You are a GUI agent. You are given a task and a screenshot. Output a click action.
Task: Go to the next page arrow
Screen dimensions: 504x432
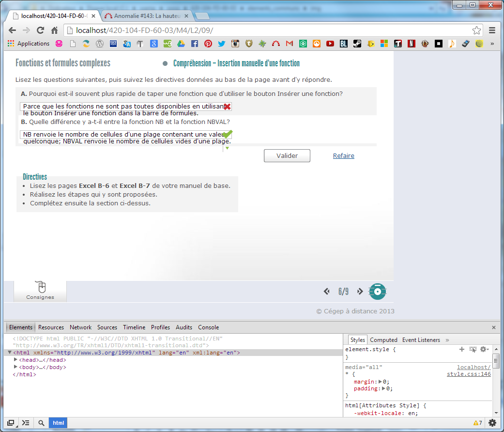(360, 292)
